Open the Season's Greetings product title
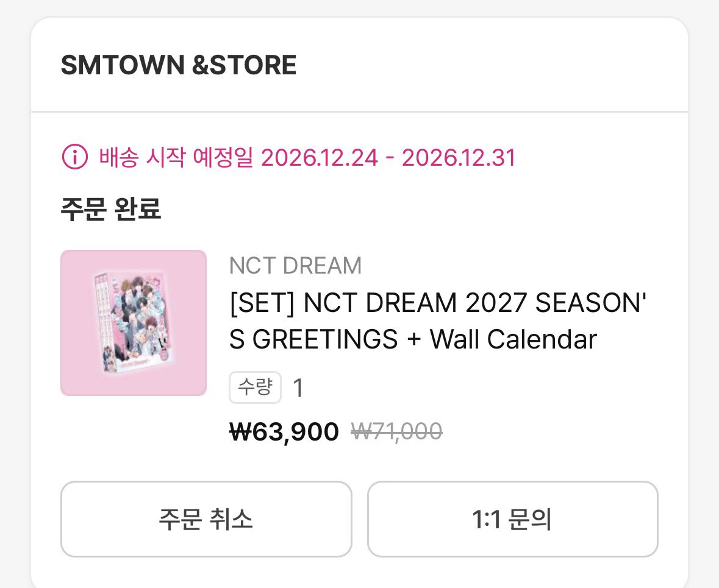719x588 pixels. pos(438,321)
